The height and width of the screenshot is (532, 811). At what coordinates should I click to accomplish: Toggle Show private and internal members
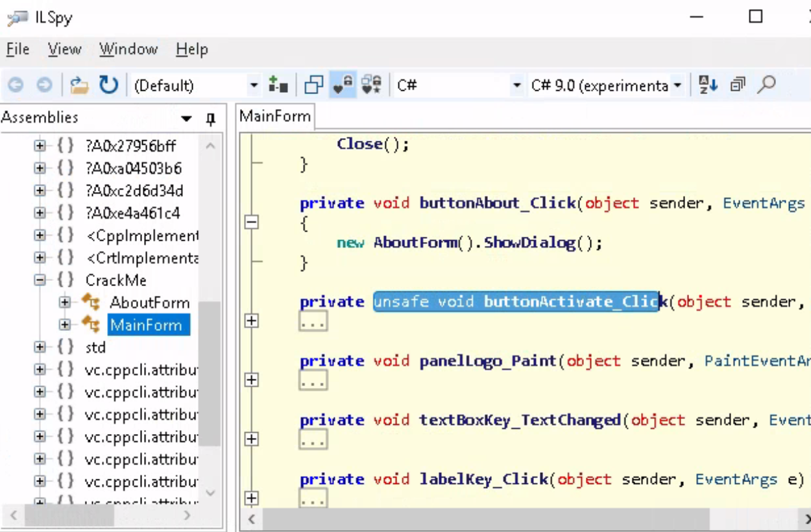(x=343, y=85)
